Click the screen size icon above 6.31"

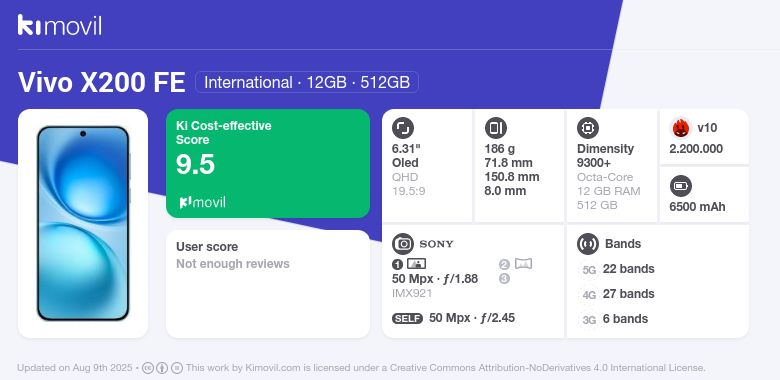coord(403,128)
